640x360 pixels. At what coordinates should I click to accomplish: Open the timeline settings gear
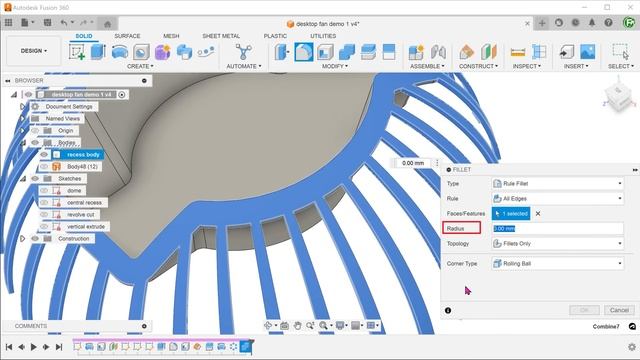pos(631,347)
